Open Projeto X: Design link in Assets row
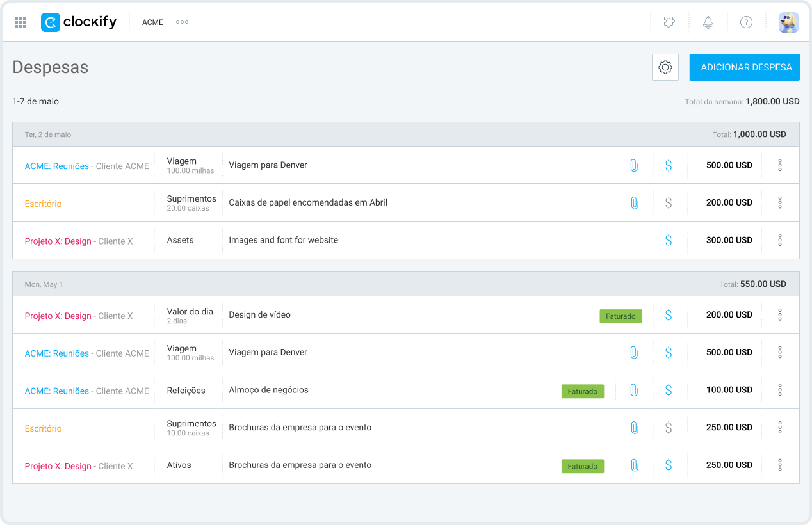Screen dimensions: 812x525 pyautogui.click(x=58, y=241)
